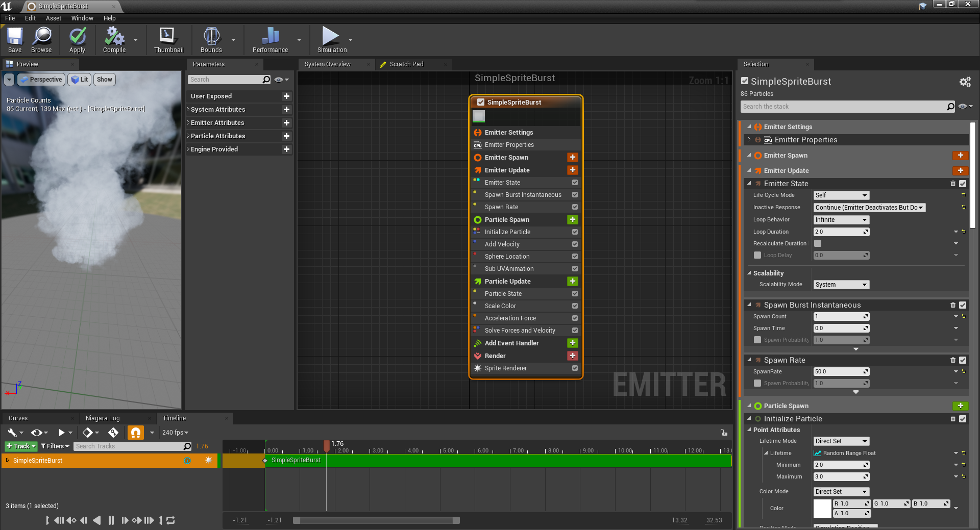
Task: Click the Show viewport button
Action: click(x=104, y=80)
